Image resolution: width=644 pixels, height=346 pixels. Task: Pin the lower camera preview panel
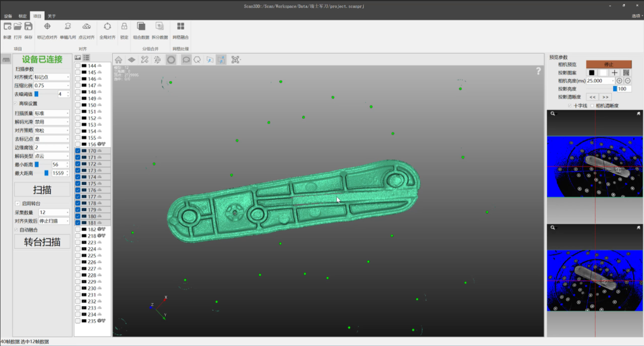coord(638,227)
